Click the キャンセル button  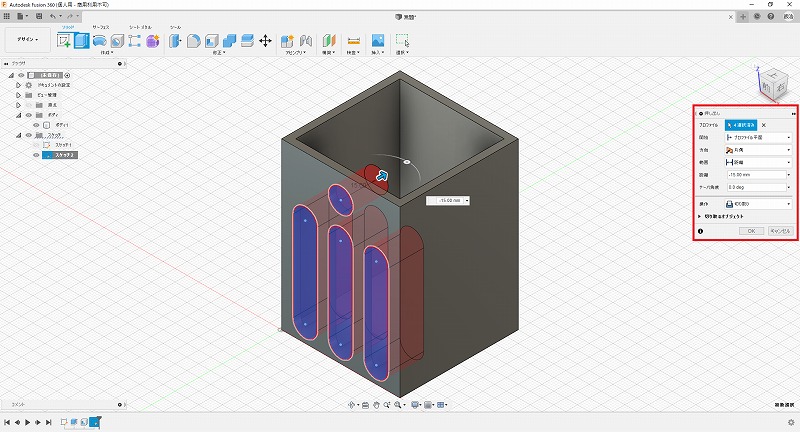click(779, 231)
